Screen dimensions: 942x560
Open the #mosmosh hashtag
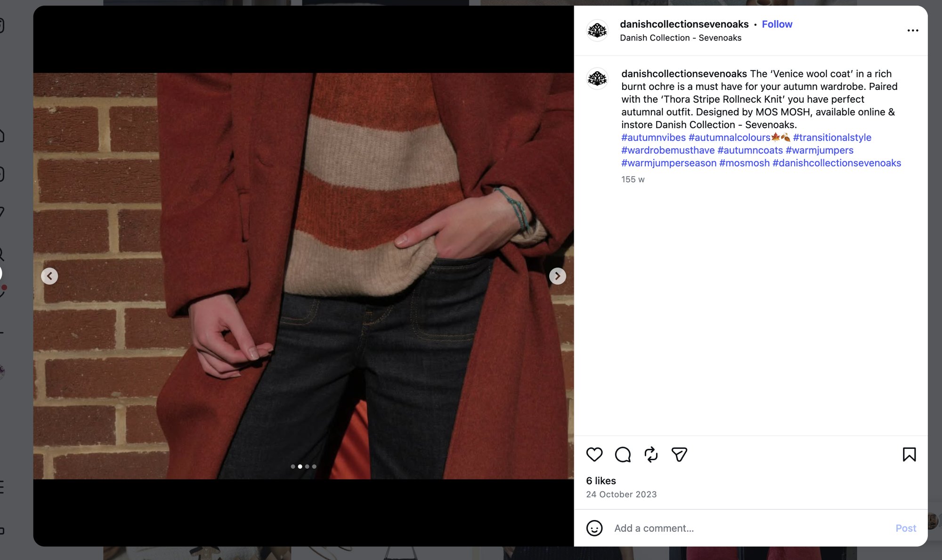(x=744, y=163)
